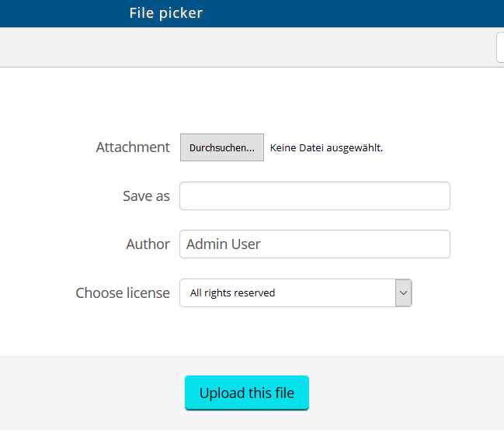Select the 'All rights reserved' license text
Screen dimensions: 504x443
(232, 293)
